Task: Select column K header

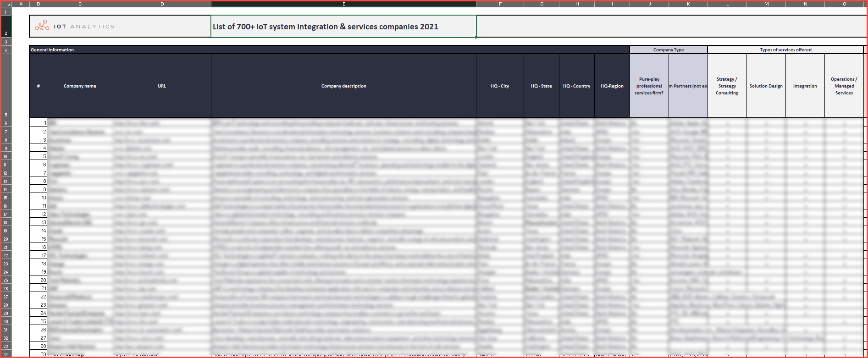Action: (x=688, y=4)
